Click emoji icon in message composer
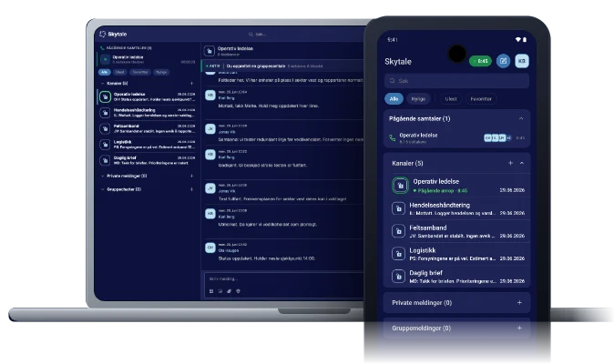This screenshot has width=614, height=364. (x=238, y=291)
